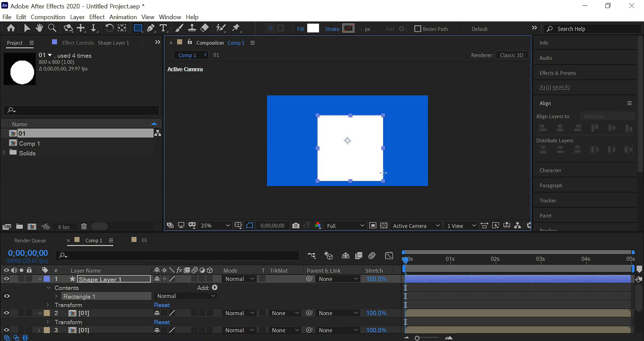Open the 1 View layout dropdown
This screenshot has height=341, width=644.
461,226
